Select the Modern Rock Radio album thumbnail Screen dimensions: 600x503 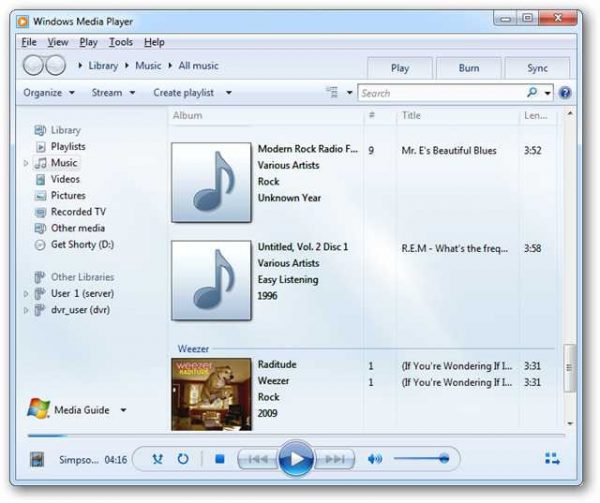pyautogui.click(x=212, y=182)
